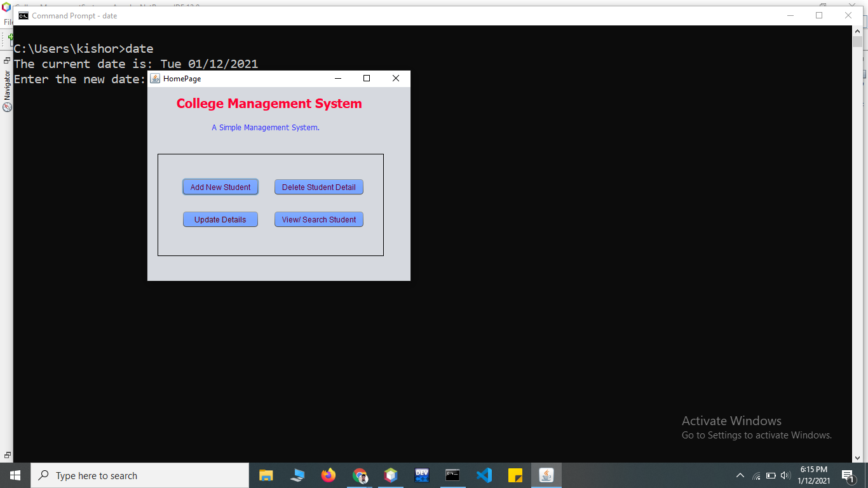Open Visual Studio Code from the taskbar
868x488 pixels.
(x=484, y=475)
